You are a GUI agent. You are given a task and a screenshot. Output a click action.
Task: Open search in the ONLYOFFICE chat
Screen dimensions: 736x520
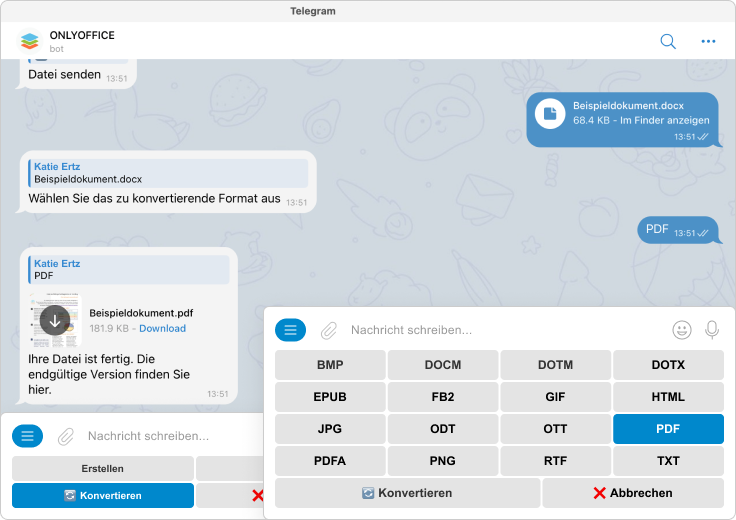tap(667, 41)
